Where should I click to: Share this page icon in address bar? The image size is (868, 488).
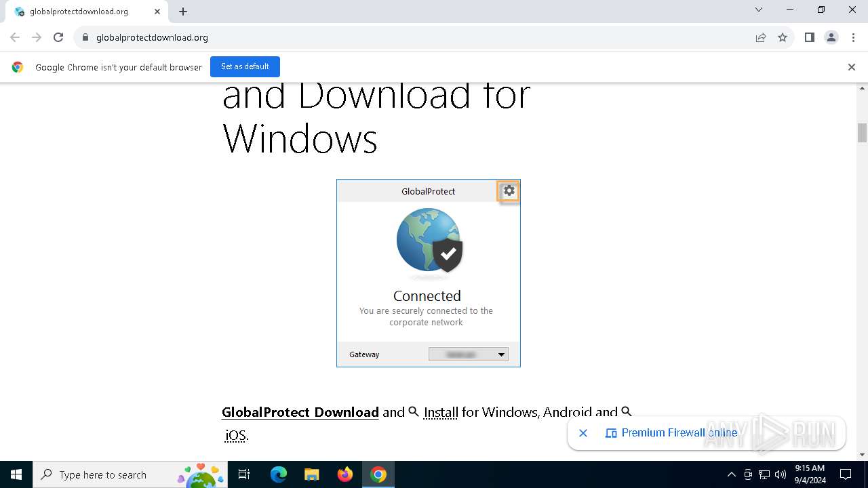(x=761, y=37)
